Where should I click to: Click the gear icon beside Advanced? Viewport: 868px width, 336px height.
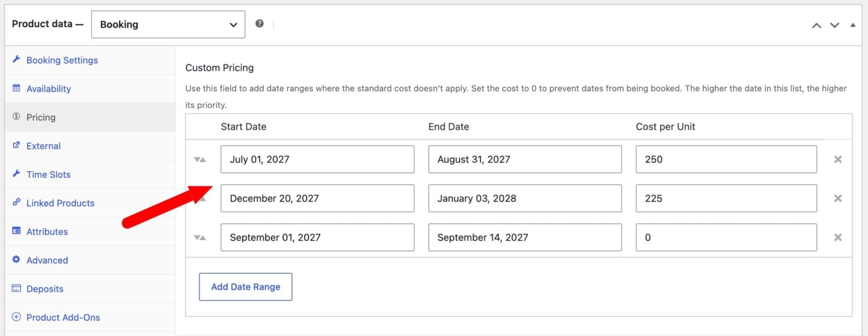click(16, 259)
